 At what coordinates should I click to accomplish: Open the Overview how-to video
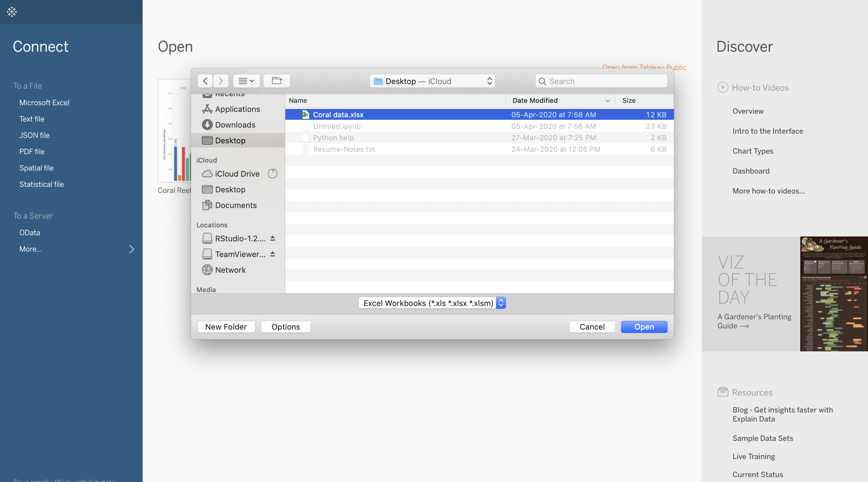coord(748,111)
